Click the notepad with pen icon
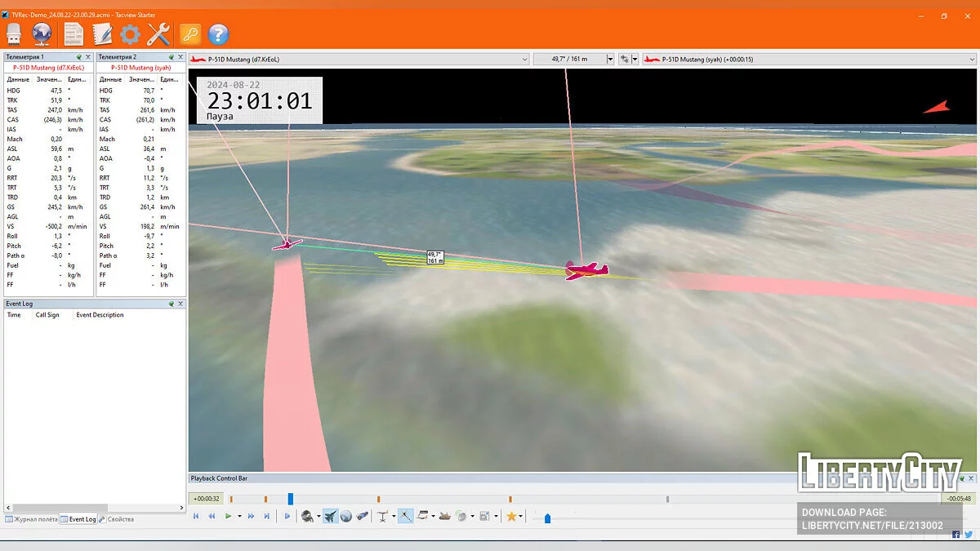This screenshot has height=551, width=980. coord(102,33)
